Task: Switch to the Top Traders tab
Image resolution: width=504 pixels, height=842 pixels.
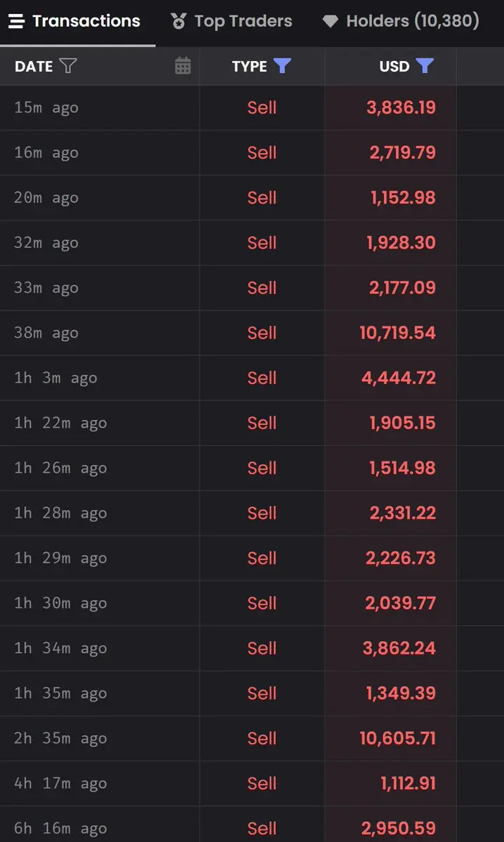Action: [232, 22]
